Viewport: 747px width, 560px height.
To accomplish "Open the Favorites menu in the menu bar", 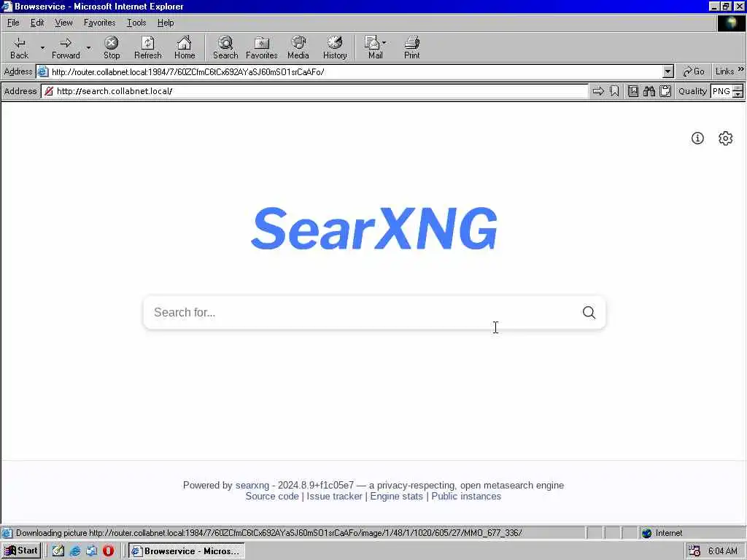I will 99,23.
